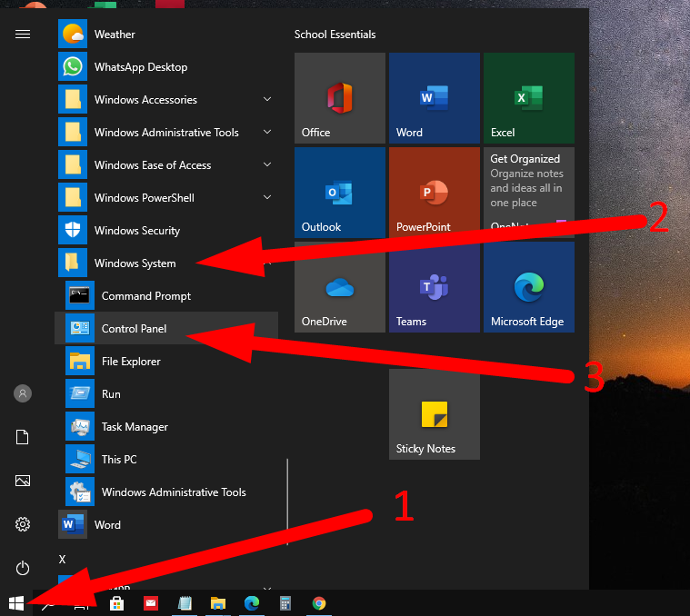
Task: Open Calculator from the taskbar
Action: [x=285, y=603]
